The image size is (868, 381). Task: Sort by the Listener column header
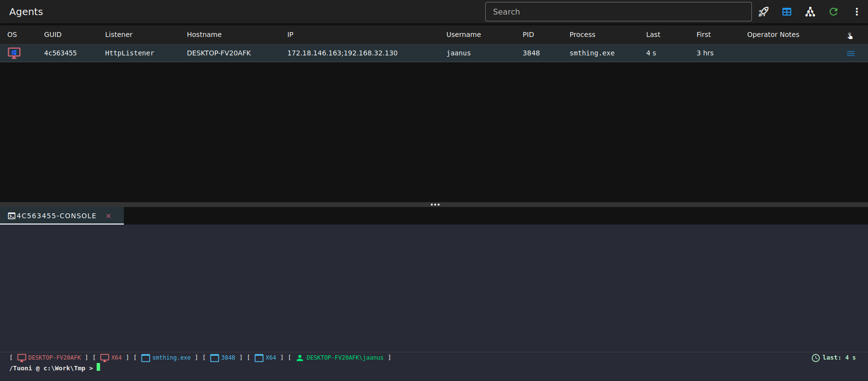119,35
